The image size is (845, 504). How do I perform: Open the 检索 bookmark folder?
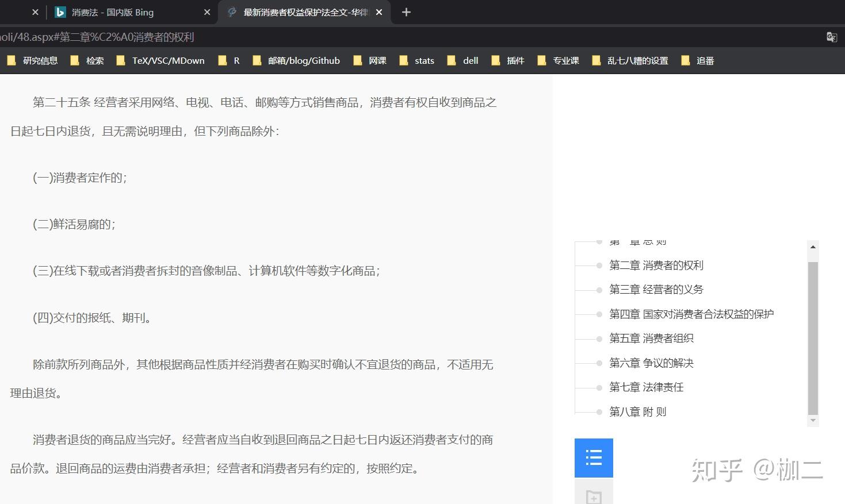coord(87,60)
